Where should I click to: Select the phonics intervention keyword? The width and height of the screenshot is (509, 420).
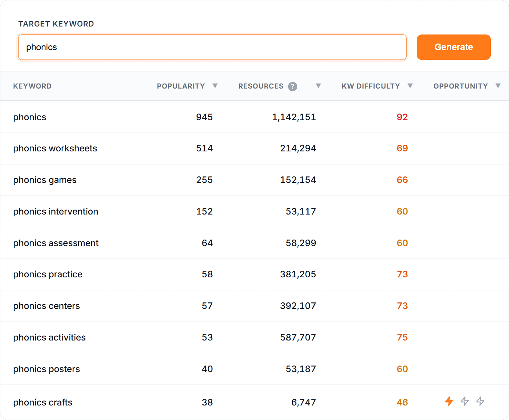coord(56,211)
